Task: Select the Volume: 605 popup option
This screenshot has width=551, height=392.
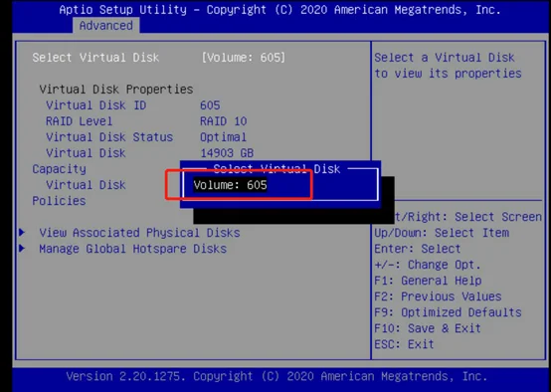Action: [230, 185]
